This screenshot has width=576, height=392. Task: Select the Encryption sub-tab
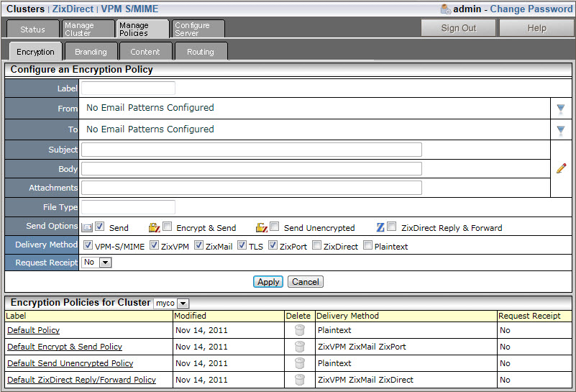coord(36,52)
